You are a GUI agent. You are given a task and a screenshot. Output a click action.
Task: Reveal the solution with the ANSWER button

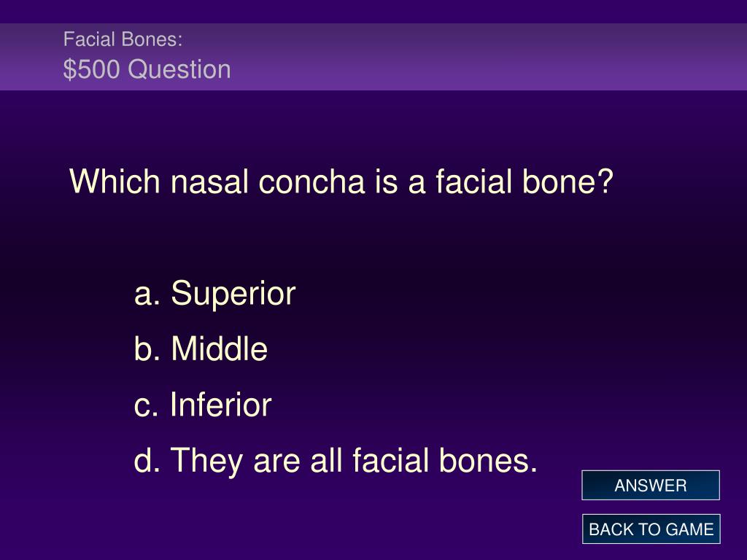pyautogui.click(x=650, y=485)
